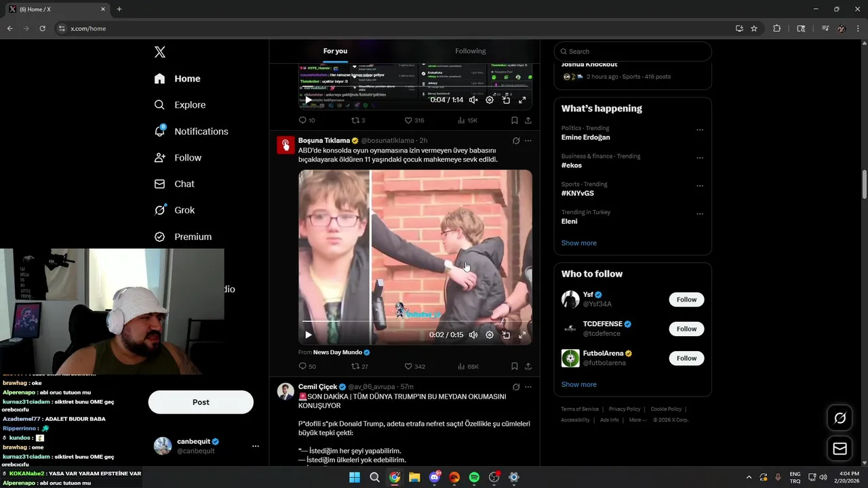This screenshot has width=868, height=488.
Task: Open Explore in sidebar
Action: coord(180,105)
